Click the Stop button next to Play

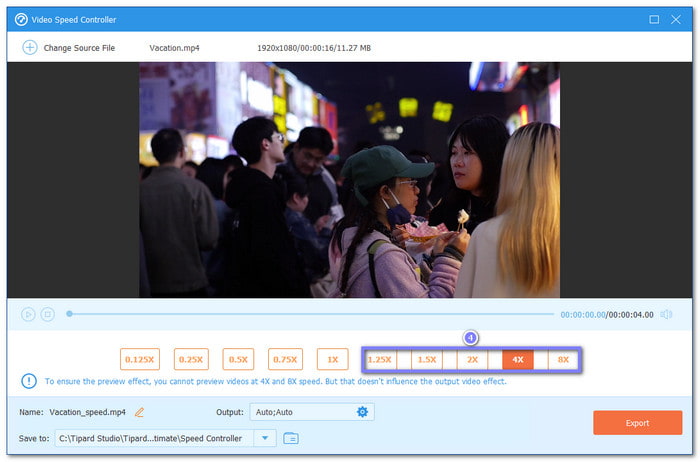click(47, 314)
